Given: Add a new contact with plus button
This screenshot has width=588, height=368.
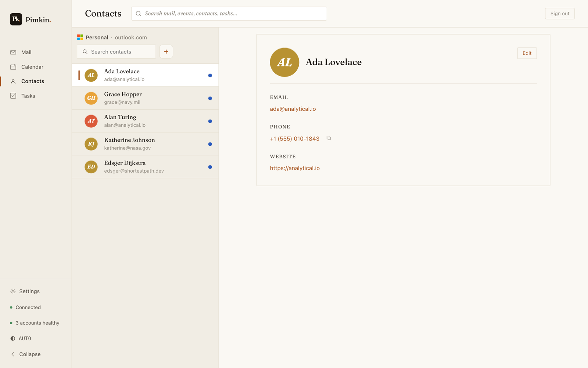Looking at the screenshot, I should [166, 52].
